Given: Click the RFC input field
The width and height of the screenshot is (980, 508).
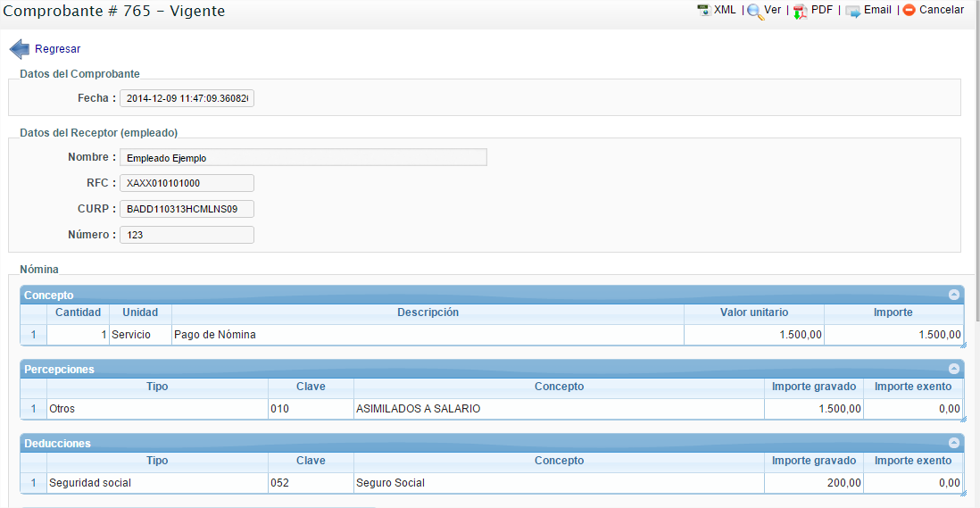Looking at the screenshot, I should pos(187,183).
